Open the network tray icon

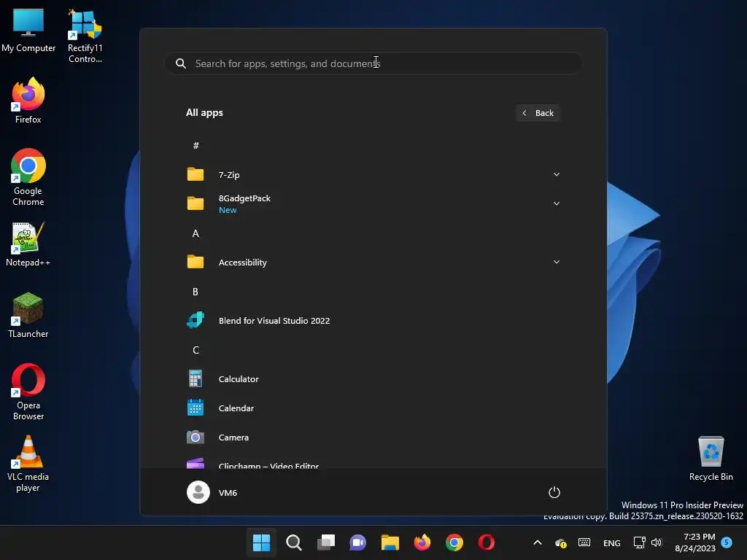click(x=639, y=542)
